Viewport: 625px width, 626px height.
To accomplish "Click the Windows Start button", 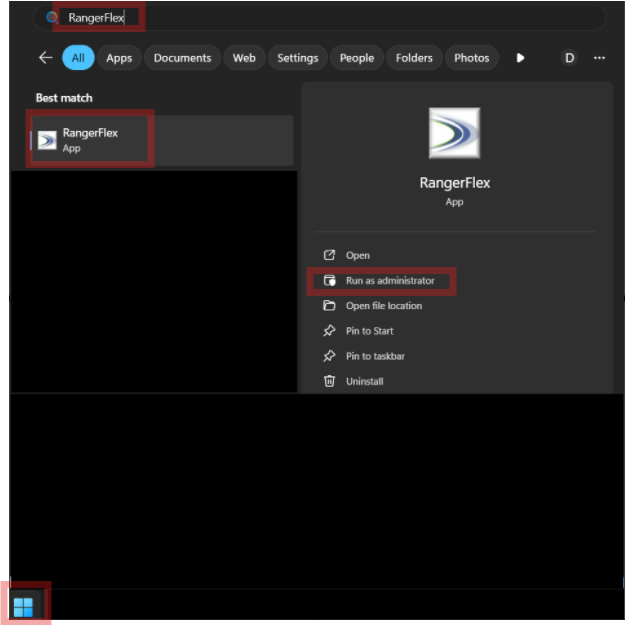I will pyautogui.click(x=23, y=606).
